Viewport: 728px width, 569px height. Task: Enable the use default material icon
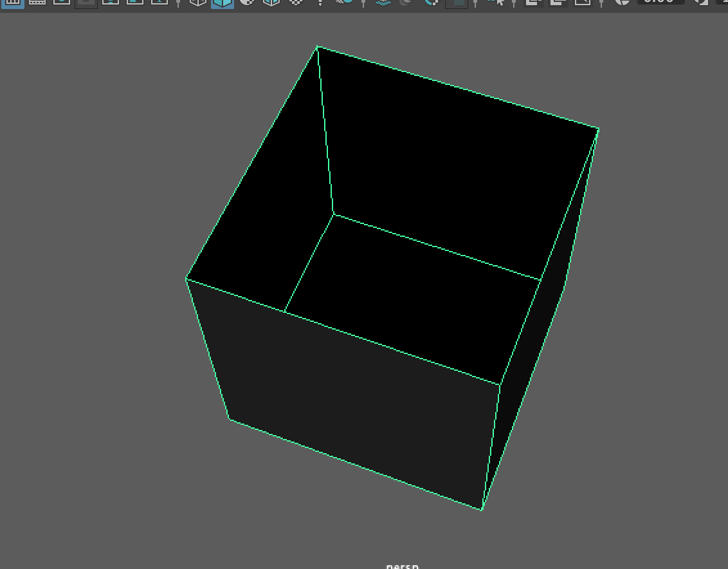247,2
